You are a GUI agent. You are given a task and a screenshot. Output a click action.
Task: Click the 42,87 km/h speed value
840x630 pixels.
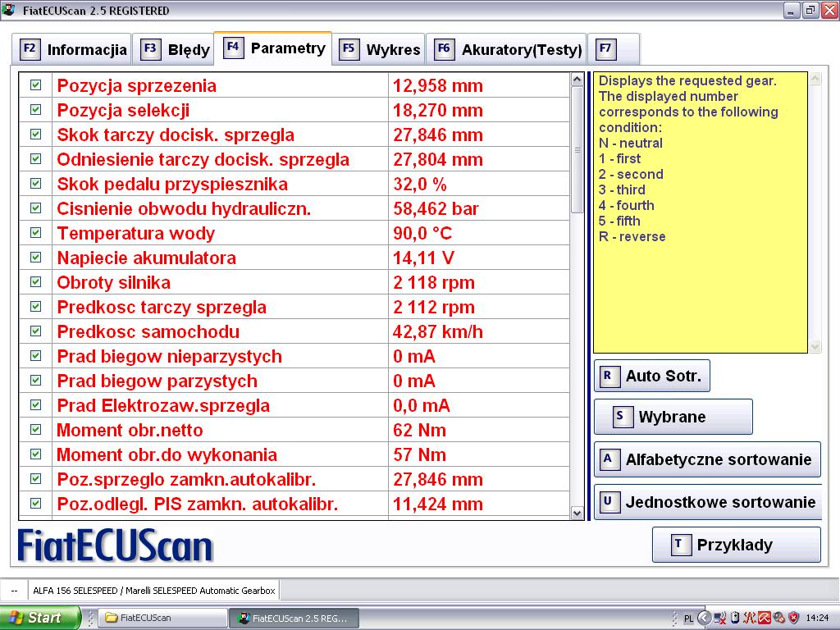[438, 331]
